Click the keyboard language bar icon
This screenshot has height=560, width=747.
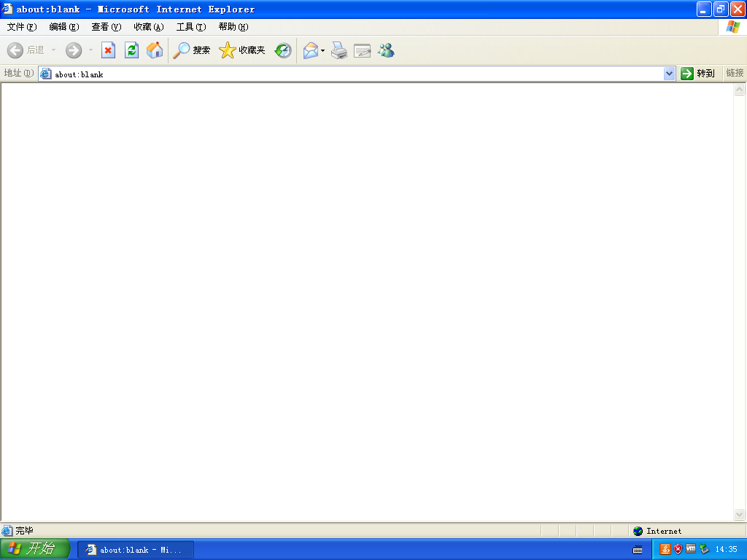(x=638, y=550)
